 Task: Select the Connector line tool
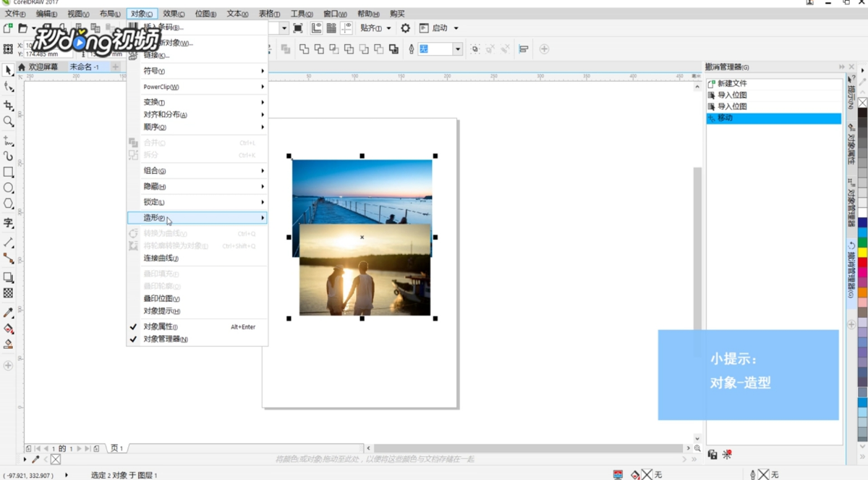click(x=8, y=258)
